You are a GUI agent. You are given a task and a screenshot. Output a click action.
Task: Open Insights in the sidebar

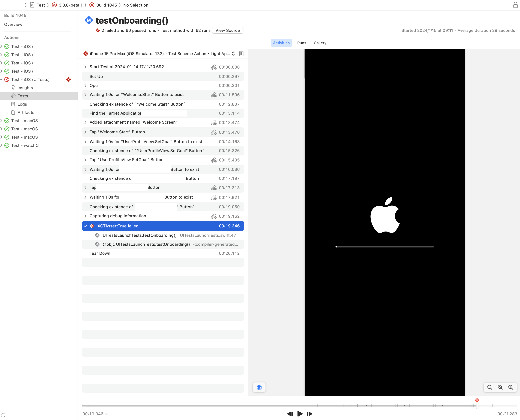[x=25, y=88]
